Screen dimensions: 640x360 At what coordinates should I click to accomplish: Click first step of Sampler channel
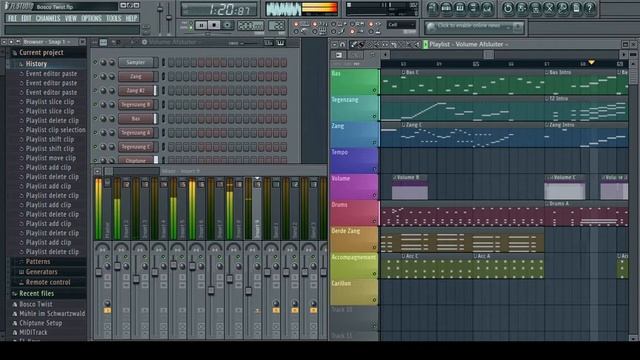[x=171, y=62]
